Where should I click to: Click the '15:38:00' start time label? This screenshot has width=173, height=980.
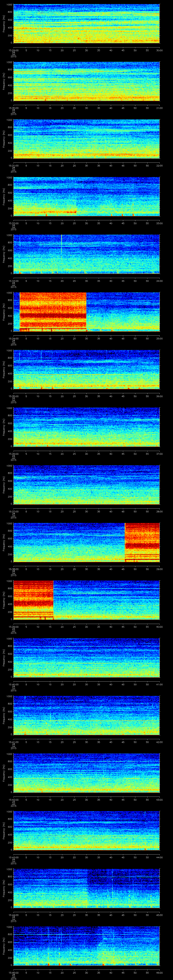(14, 569)
